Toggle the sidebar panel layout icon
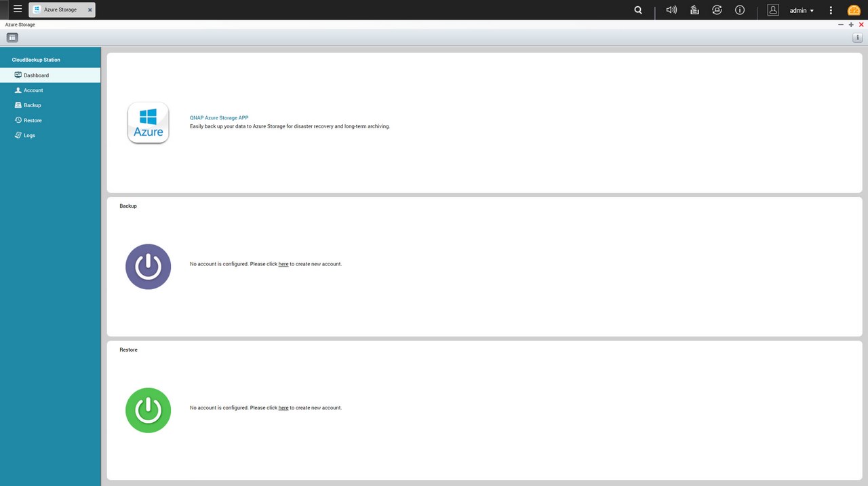Viewport: 868px width, 486px height. click(x=12, y=37)
